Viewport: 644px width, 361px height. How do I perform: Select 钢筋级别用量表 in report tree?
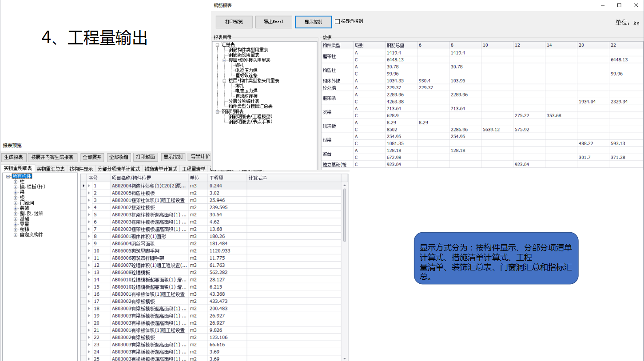click(x=244, y=55)
